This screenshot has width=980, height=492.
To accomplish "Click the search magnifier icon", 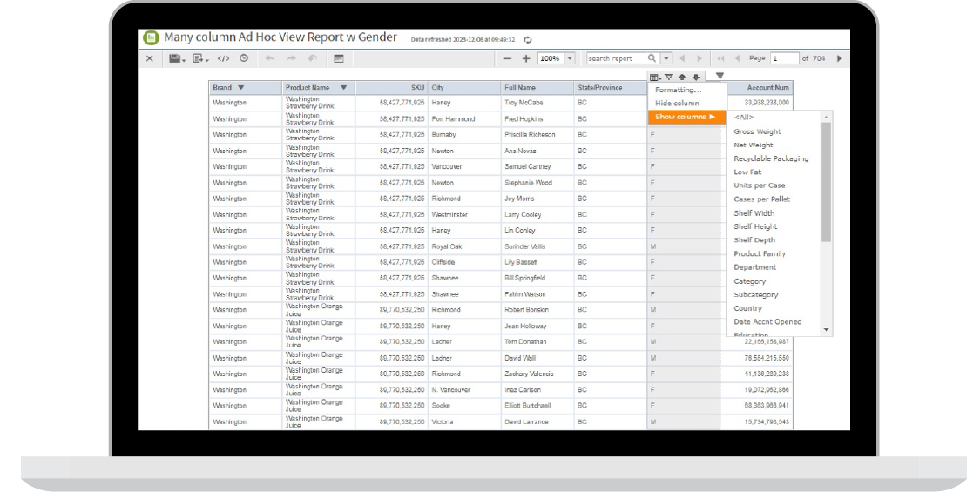I will [x=652, y=58].
